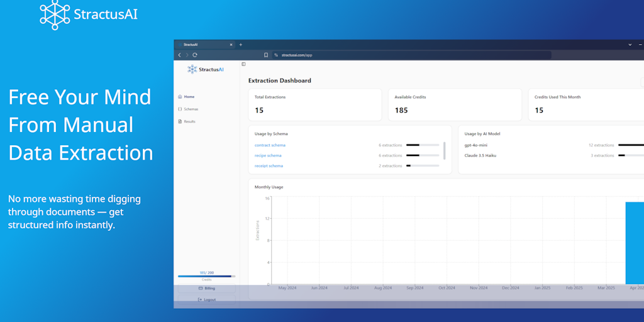Open the site info icon left of the URL
The image size is (644, 322).
(276, 55)
